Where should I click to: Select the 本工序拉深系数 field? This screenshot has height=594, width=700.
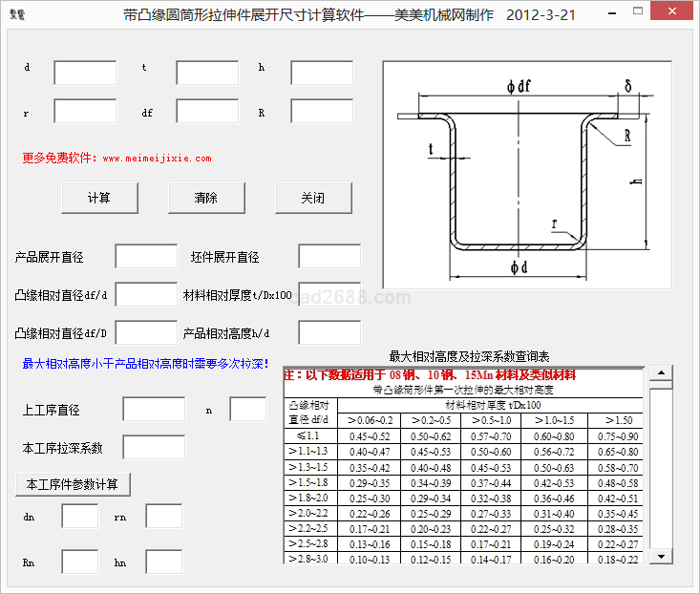click(154, 447)
